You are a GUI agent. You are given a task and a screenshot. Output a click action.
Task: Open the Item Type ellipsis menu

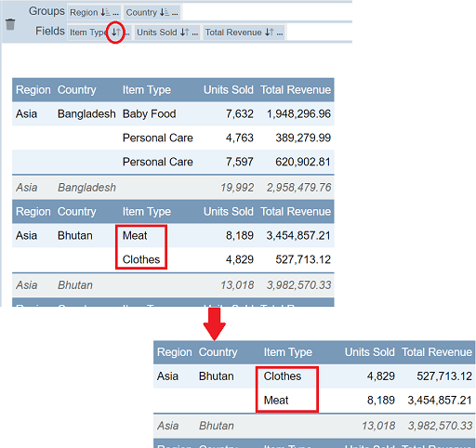(127, 33)
